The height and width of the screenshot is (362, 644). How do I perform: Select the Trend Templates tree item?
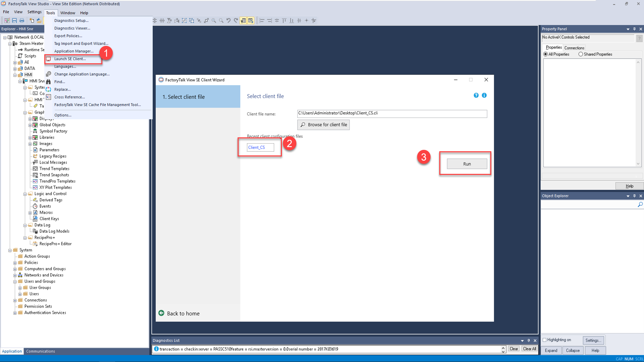click(54, 169)
